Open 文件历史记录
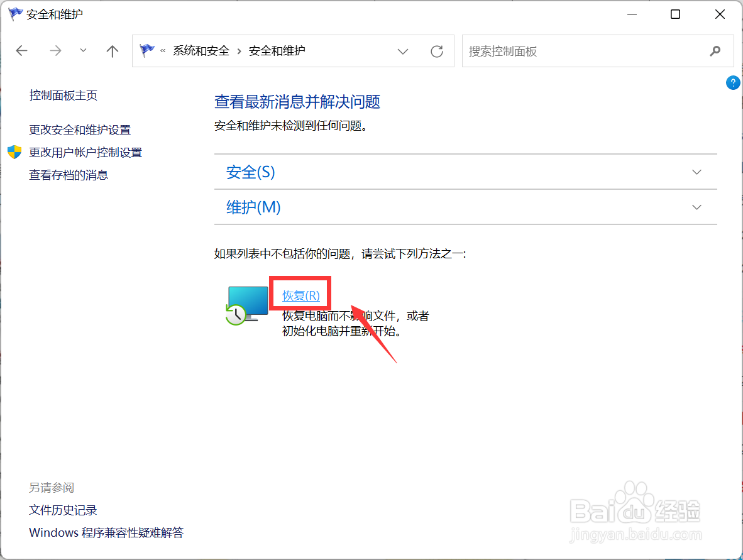 pyautogui.click(x=63, y=510)
